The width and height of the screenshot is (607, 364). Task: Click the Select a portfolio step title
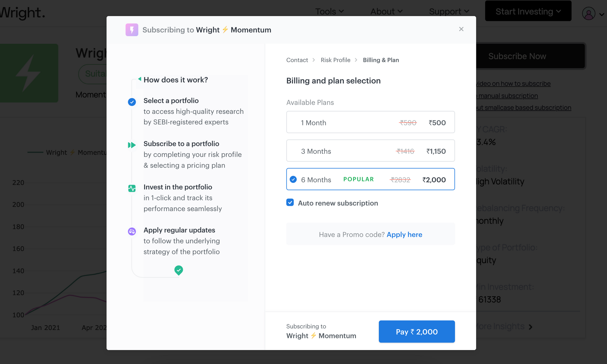pos(171,100)
